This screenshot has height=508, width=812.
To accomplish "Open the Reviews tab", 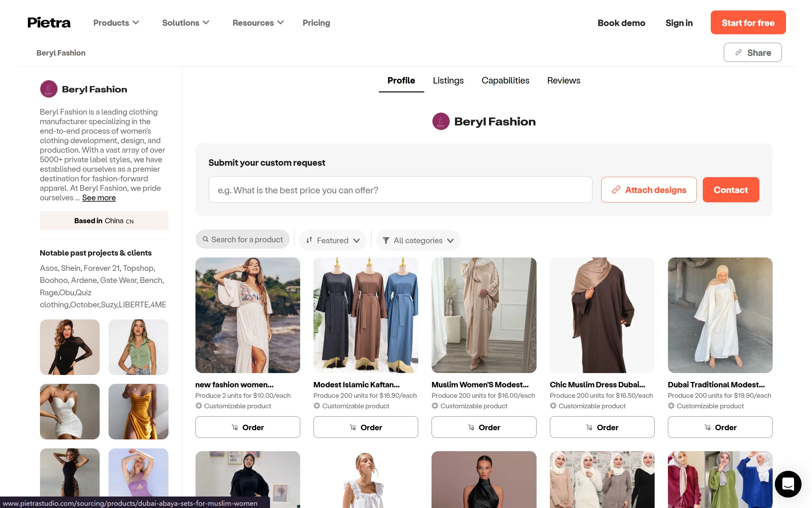I will [563, 80].
